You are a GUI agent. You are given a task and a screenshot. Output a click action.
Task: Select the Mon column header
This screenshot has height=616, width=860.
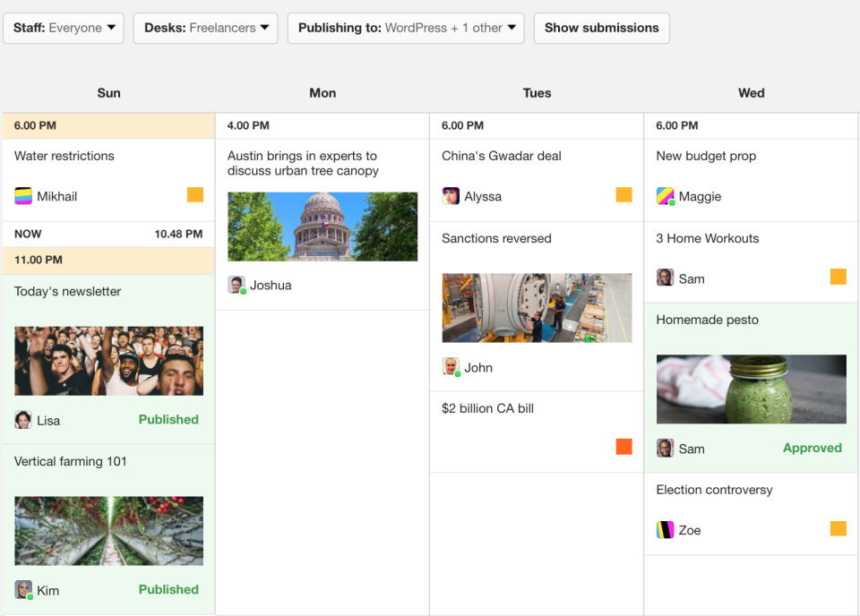coord(322,92)
